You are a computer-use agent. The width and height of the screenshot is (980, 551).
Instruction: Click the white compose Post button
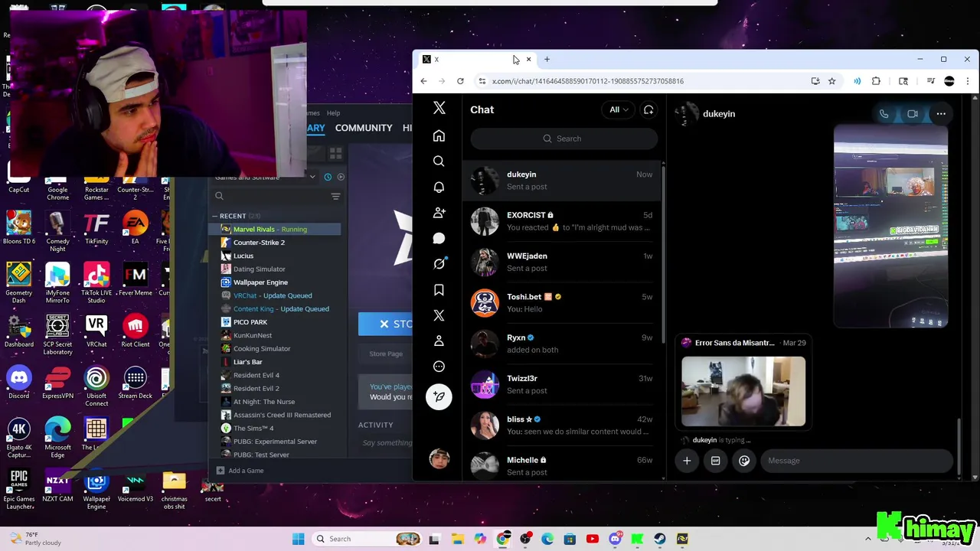click(439, 396)
